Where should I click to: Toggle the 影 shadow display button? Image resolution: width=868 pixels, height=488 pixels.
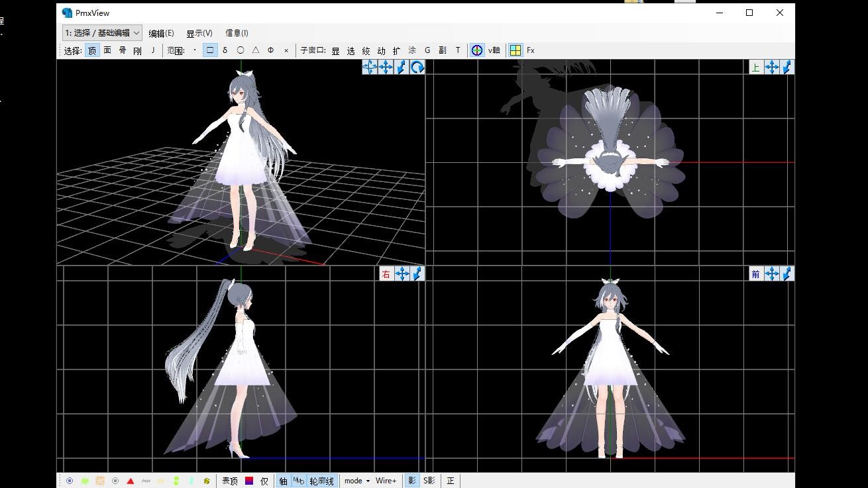coord(411,481)
